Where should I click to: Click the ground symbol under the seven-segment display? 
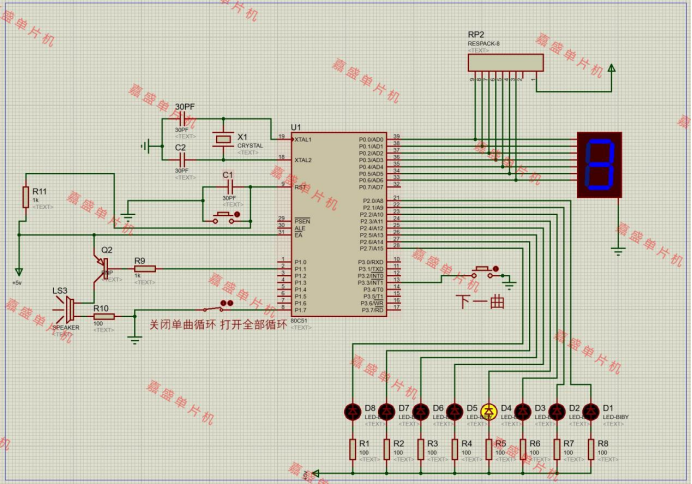[x=618, y=251]
